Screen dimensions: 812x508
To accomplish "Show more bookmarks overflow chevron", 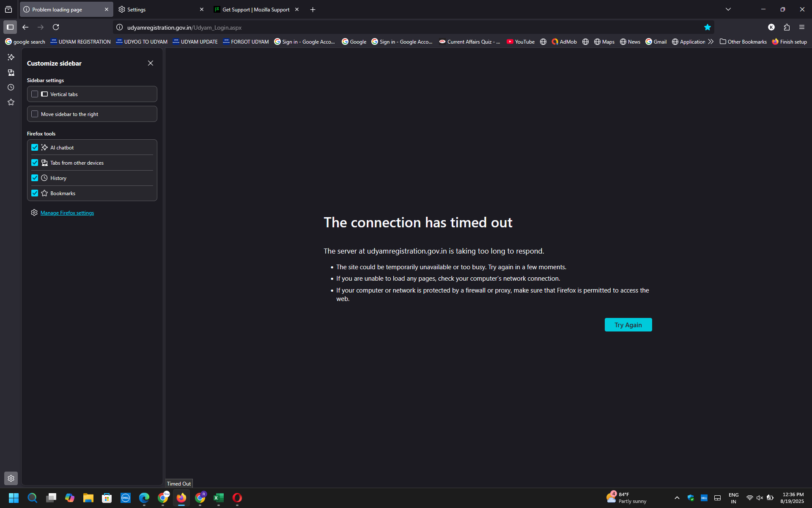I will coord(710,41).
